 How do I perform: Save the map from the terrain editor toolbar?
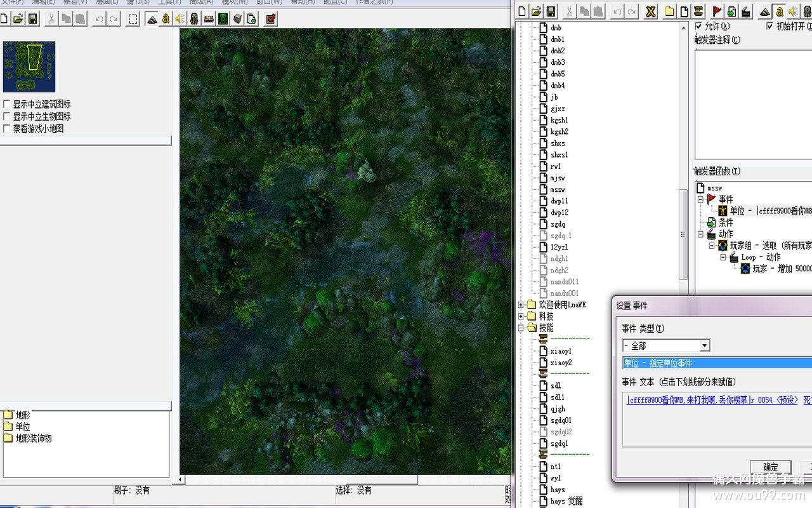[x=33, y=19]
